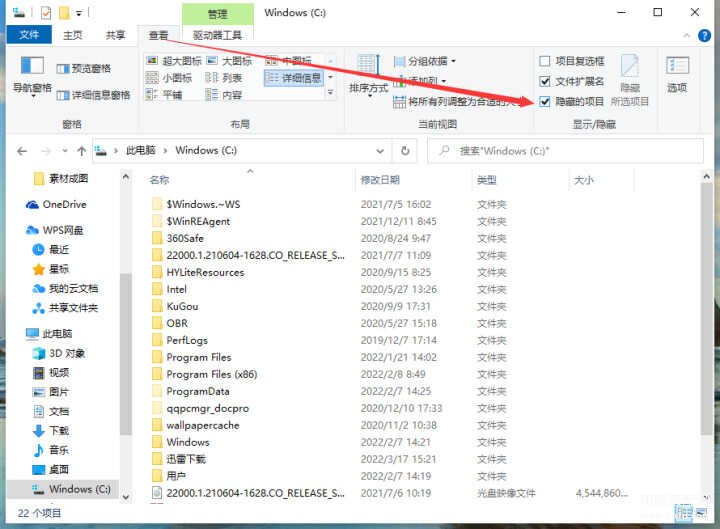Choose the 大图标 large icons layout

click(x=229, y=61)
